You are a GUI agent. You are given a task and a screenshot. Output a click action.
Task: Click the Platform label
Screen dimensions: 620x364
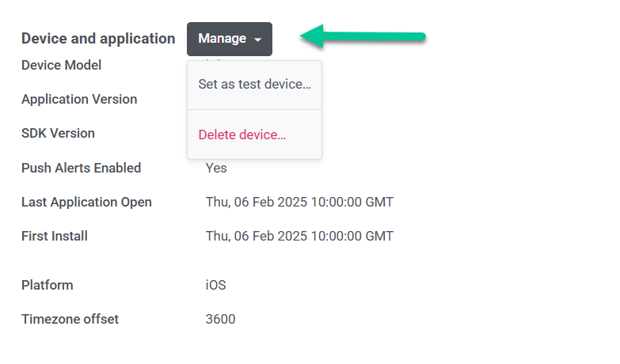click(47, 285)
